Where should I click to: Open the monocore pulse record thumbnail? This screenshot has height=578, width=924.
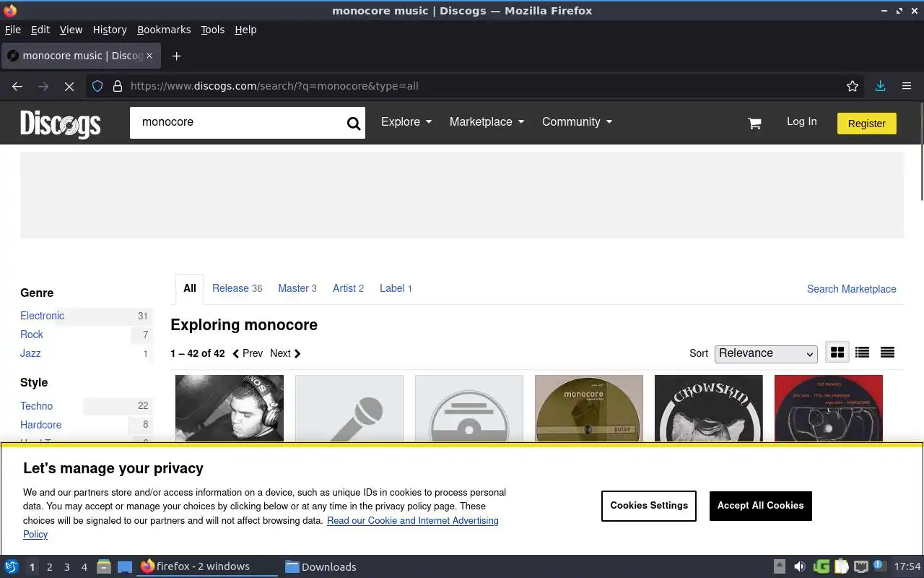(589, 408)
